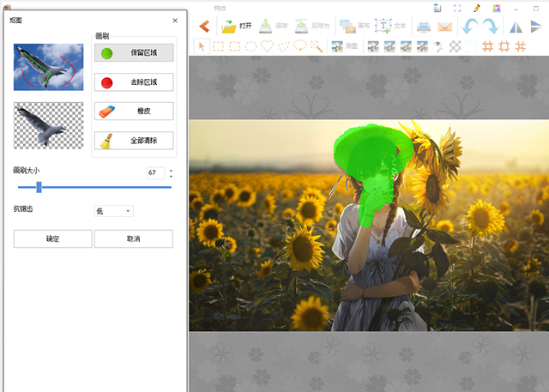Decrease brush size with down stepper arrow
This screenshot has height=392, width=549.
click(x=171, y=176)
